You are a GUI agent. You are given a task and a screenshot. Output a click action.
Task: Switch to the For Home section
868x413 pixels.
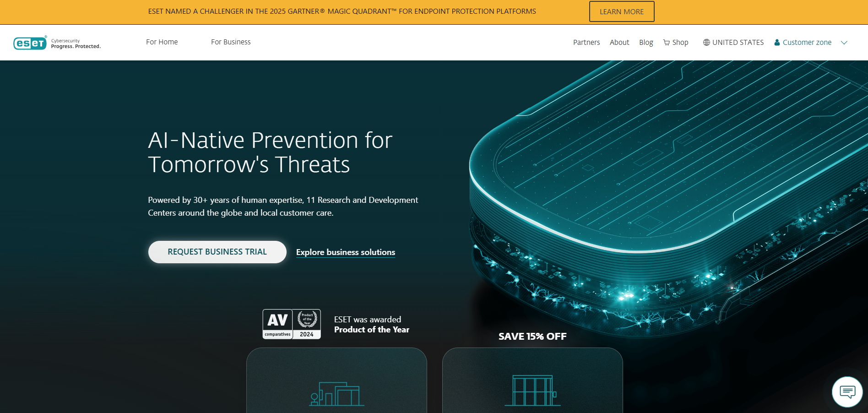coord(162,42)
